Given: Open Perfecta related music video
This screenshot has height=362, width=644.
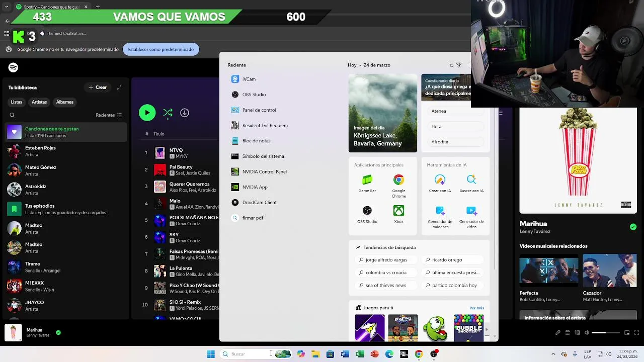Looking at the screenshot, I should point(549,270).
